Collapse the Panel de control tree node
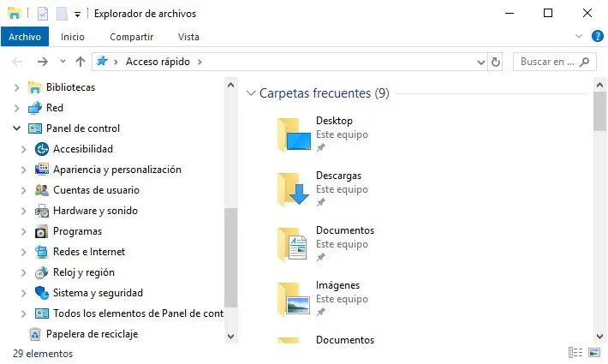The image size is (608, 364). [x=16, y=128]
